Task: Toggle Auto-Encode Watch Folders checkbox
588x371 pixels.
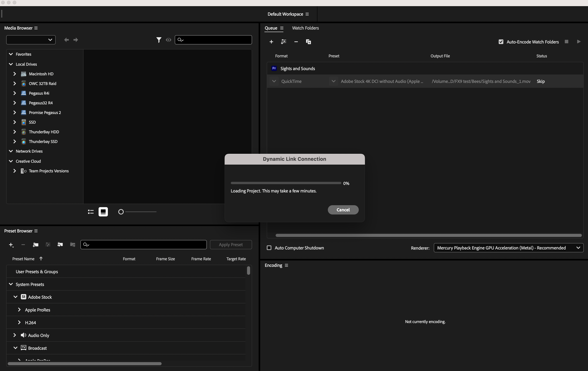Action: point(501,42)
